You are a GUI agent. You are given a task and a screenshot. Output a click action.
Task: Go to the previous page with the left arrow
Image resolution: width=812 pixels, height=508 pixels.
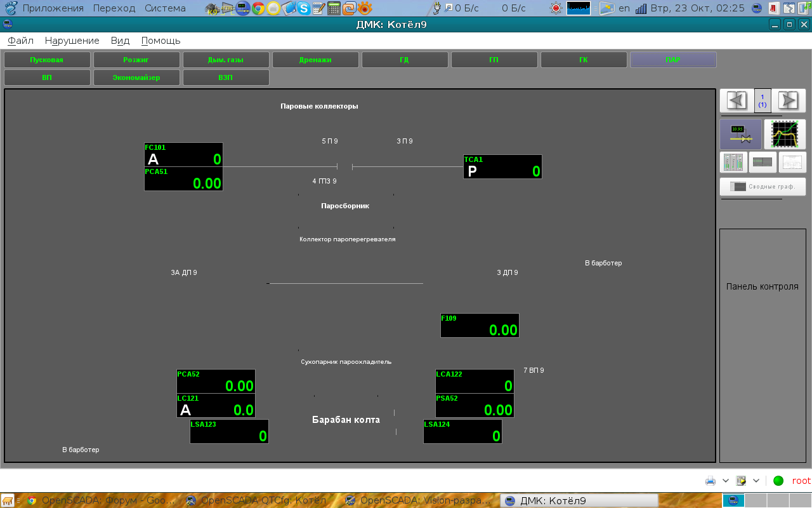tap(736, 100)
